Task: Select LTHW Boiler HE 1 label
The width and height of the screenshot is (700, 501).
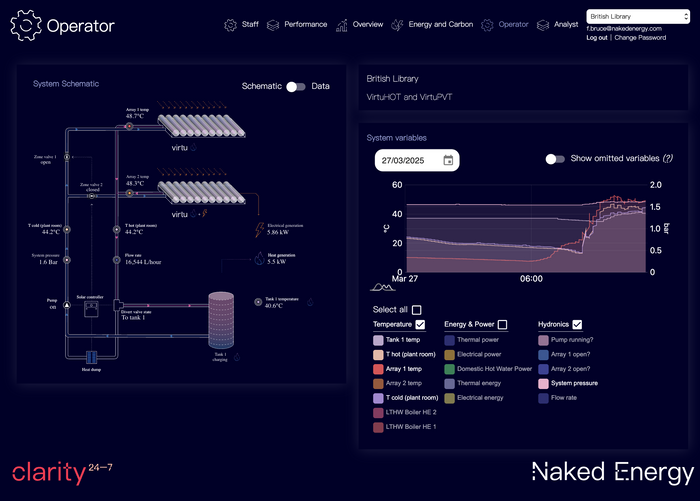Action: point(411,427)
